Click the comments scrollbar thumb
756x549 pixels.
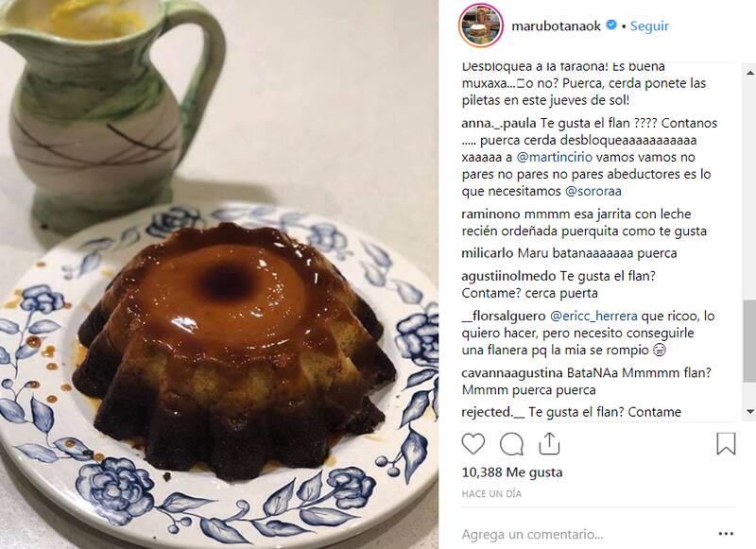pos(749,340)
